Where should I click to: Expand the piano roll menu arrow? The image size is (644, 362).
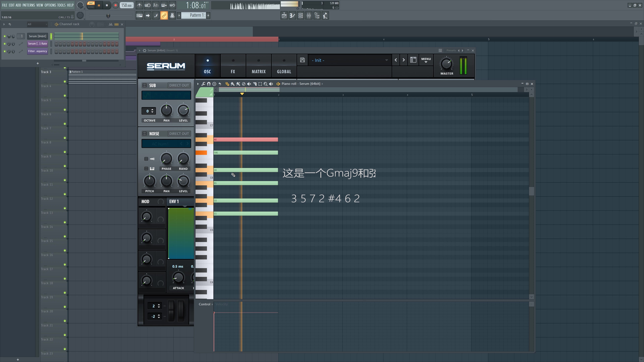click(x=198, y=84)
